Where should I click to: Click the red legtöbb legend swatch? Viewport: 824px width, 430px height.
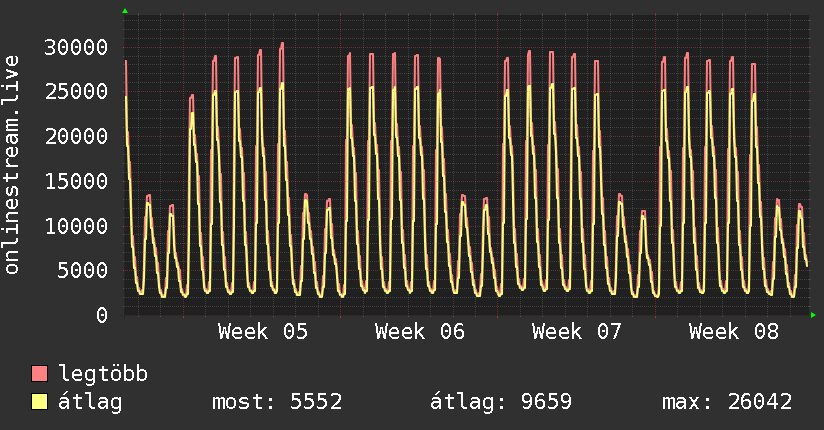click(40, 375)
